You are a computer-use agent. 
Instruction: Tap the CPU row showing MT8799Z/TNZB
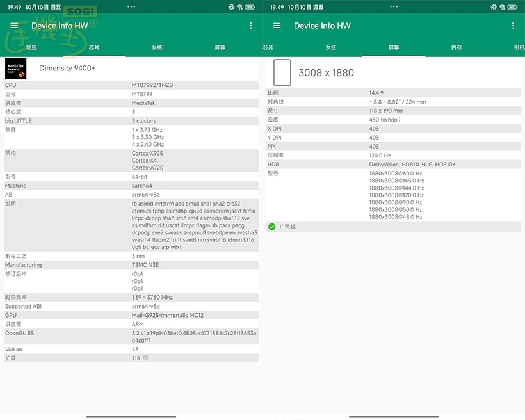pos(128,85)
